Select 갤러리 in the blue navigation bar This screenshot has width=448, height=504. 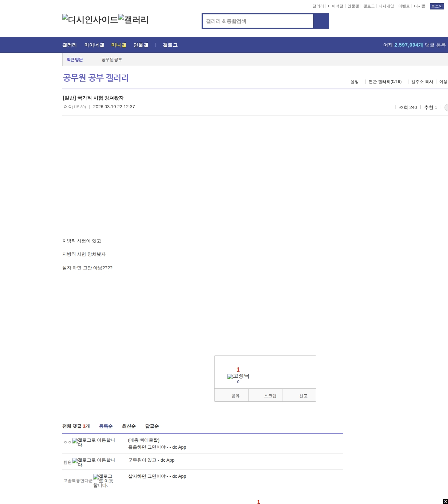click(x=70, y=45)
